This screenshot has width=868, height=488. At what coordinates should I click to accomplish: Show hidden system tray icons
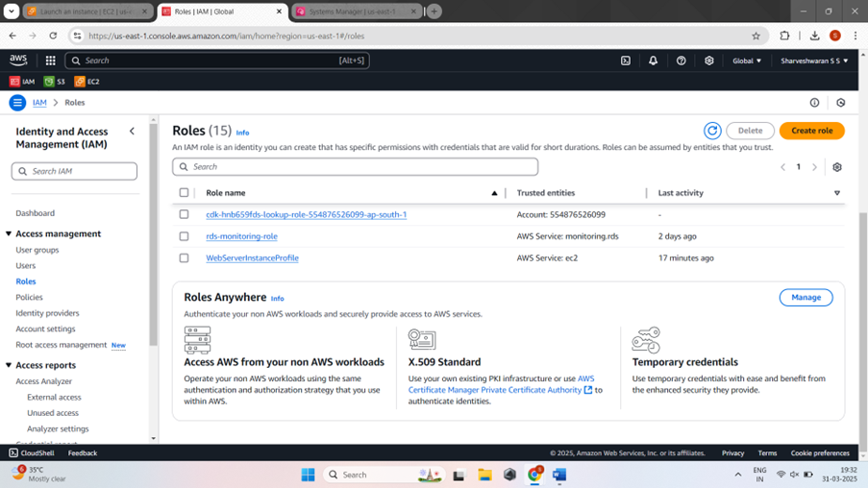click(738, 475)
